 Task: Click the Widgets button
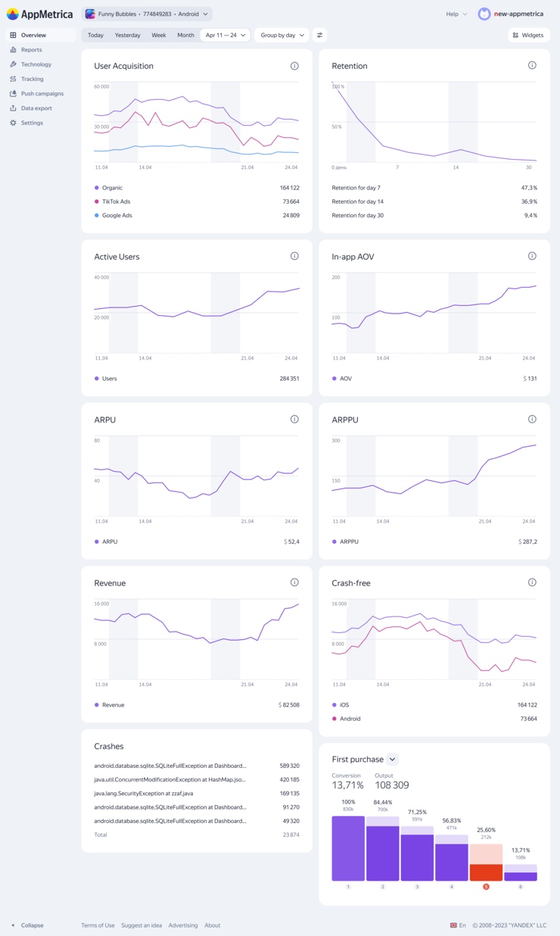coord(527,35)
